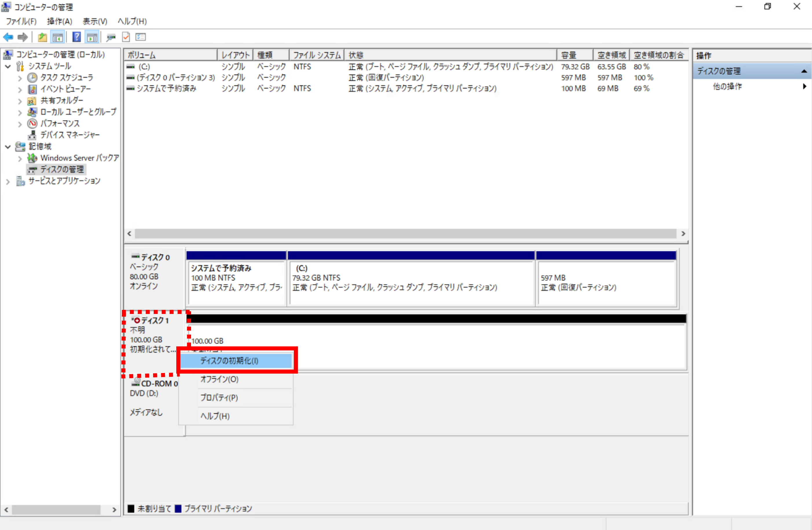Screen dimensions: 812x530
Task: Toggle Show/Hide Action Pane toolbar button
Action: pos(92,37)
